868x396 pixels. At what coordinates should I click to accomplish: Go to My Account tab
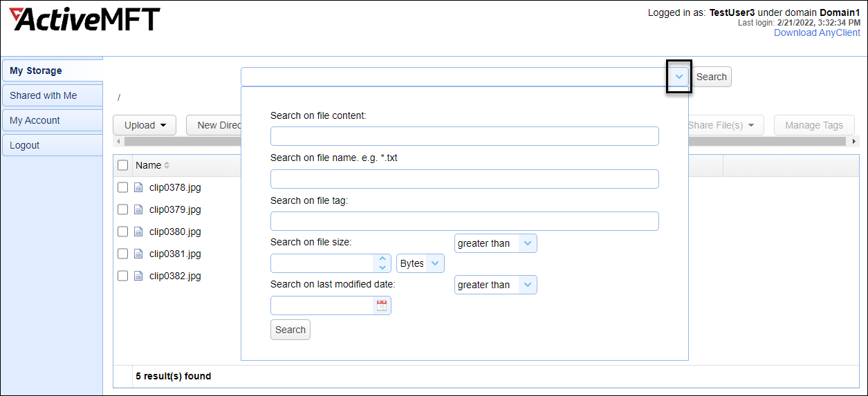point(53,120)
